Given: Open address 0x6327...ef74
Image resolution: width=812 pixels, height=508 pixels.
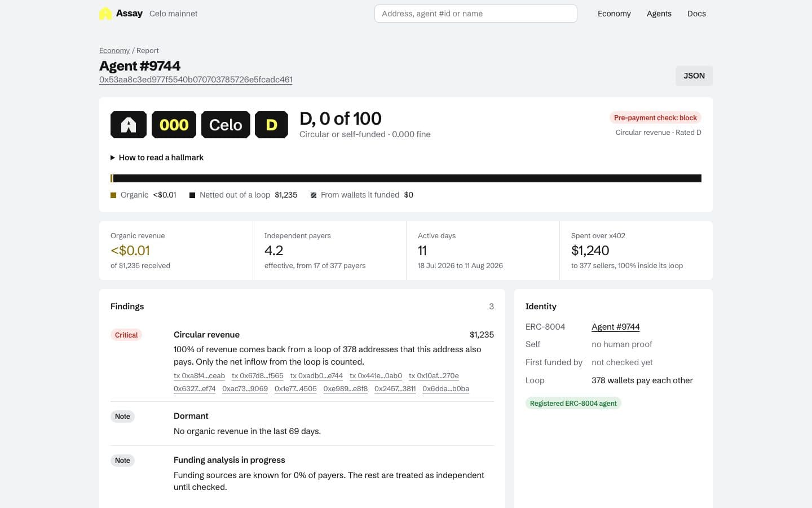Looking at the screenshot, I should click(195, 389).
